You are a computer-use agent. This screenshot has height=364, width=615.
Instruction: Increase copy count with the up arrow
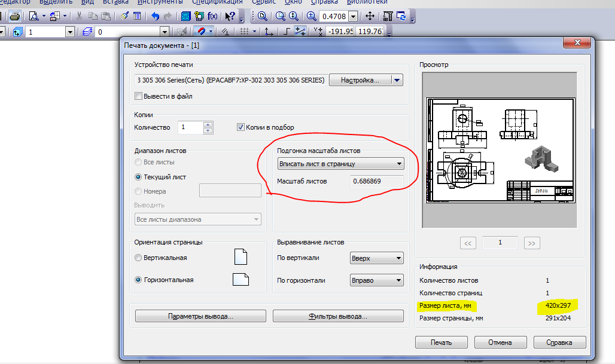(x=208, y=124)
